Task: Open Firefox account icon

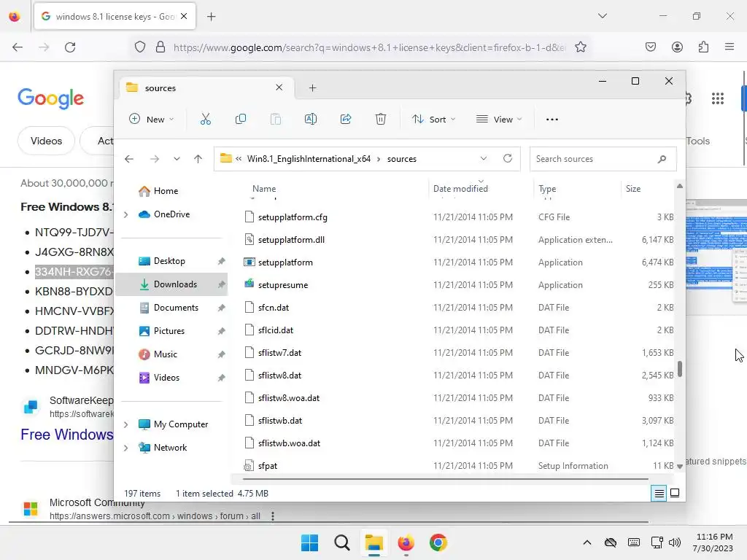Action: coord(677,47)
